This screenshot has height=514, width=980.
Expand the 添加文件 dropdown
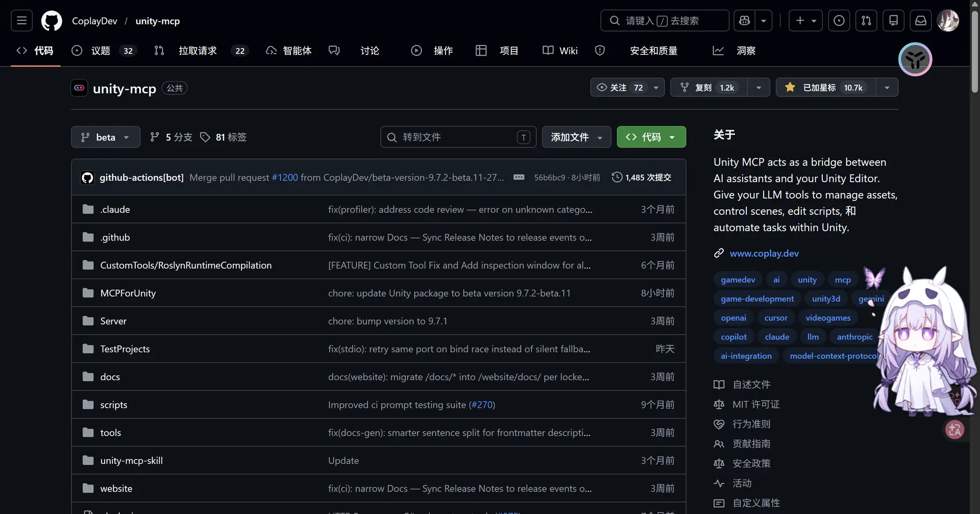(576, 137)
